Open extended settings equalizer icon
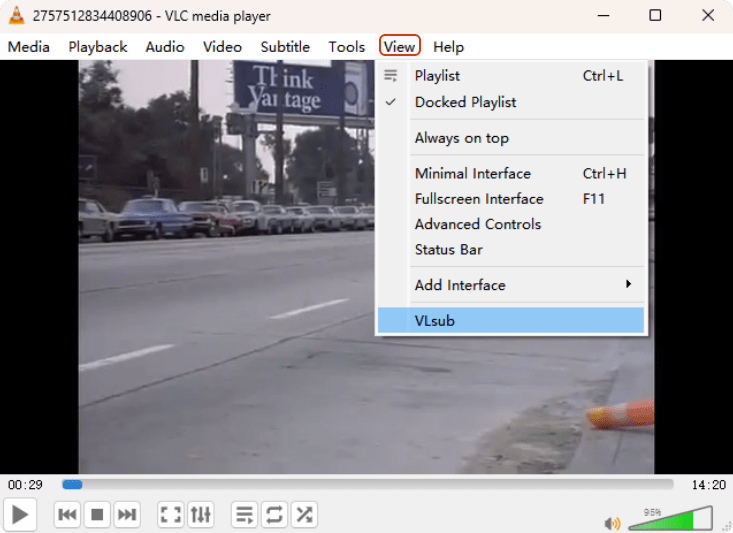Image resolution: width=733 pixels, height=533 pixels. click(201, 515)
